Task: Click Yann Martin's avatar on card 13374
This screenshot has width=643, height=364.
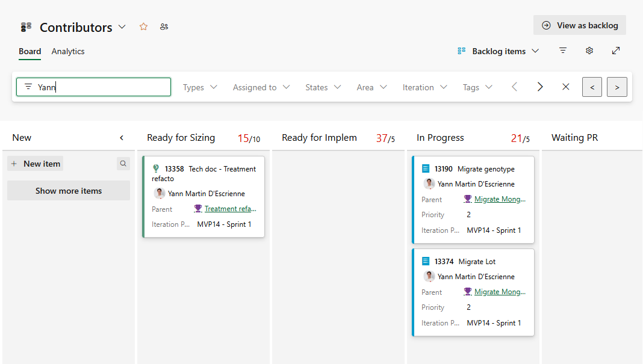Action: (x=429, y=276)
